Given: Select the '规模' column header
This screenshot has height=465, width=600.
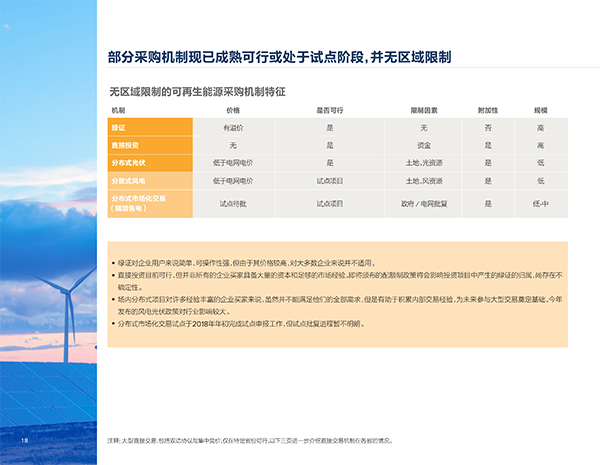Looking at the screenshot, I should pos(541,110).
